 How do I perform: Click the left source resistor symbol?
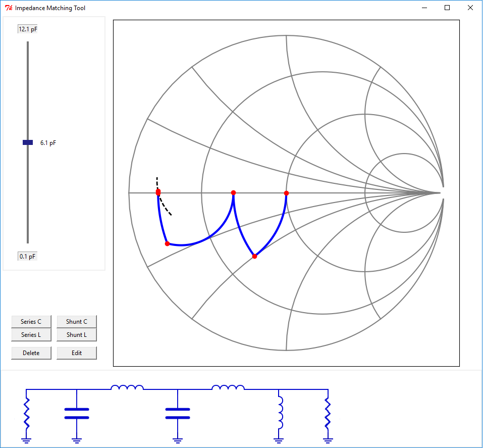tap(26, 413)
